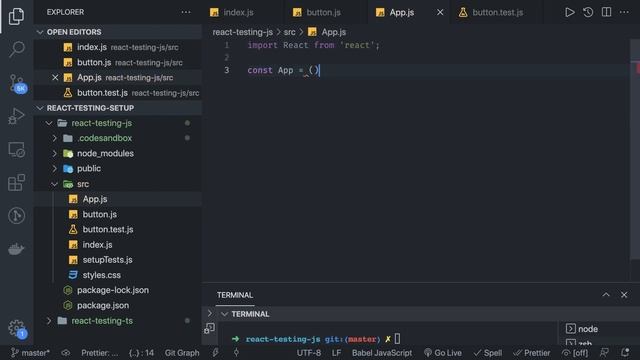The image size is (640, 360).
Task: Click Go Live in status bar
Action: 443,353
